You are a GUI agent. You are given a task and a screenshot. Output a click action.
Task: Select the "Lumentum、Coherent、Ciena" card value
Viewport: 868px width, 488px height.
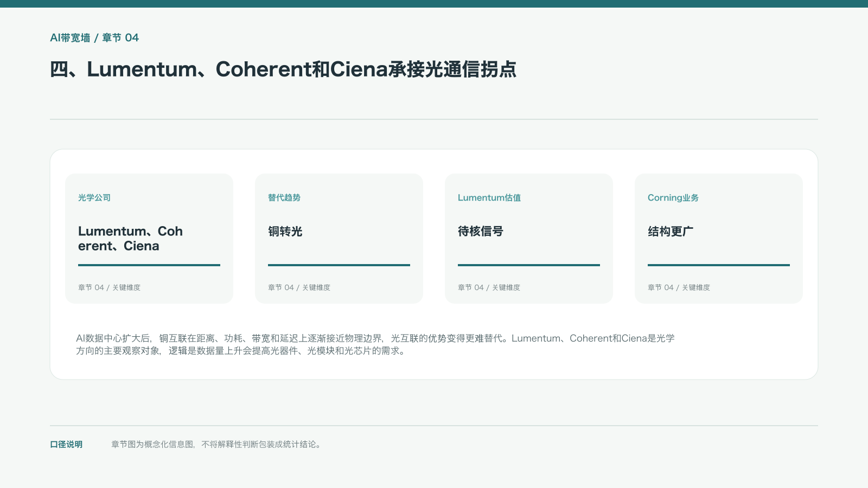130,239
